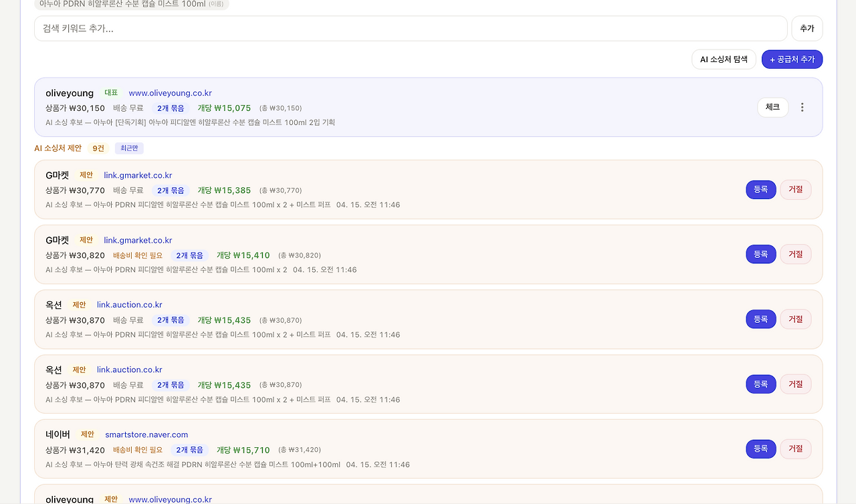Open the www.oliveyoung.co.kr link with the 대표 badge
Screen dimensions: 856x504
170,93
